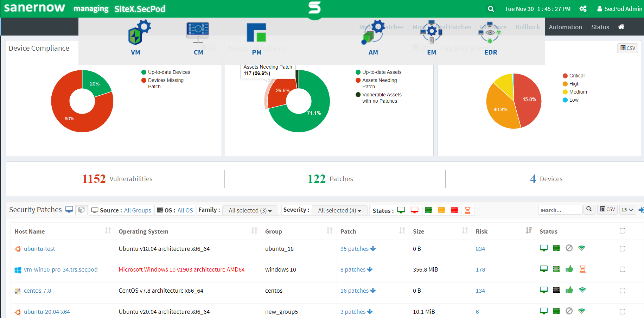Click the search magnifier in the header
The width and height of the screenshot is (644, 318).
[491, 9]
